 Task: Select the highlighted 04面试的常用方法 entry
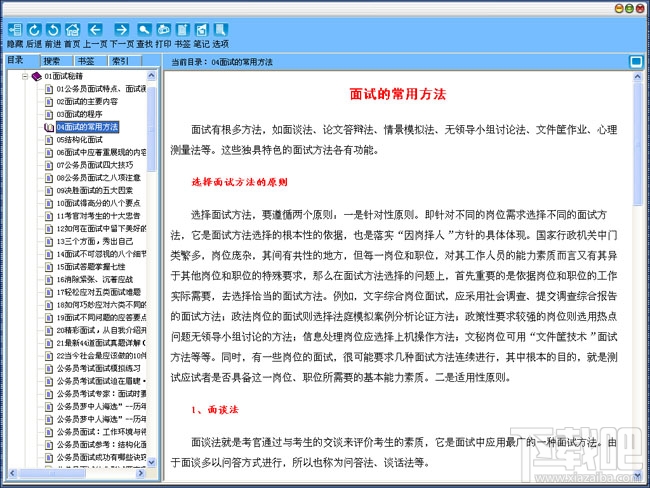coord(87,127)
